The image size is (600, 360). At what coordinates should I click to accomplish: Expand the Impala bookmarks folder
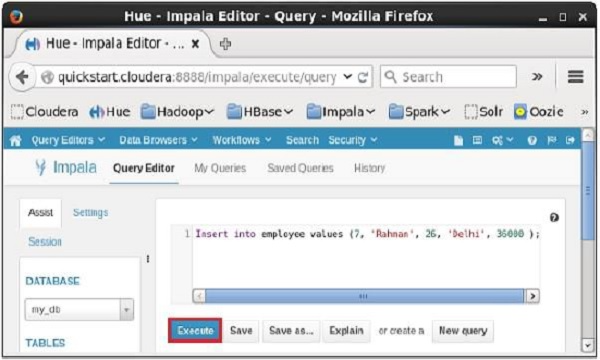(341, 112)
